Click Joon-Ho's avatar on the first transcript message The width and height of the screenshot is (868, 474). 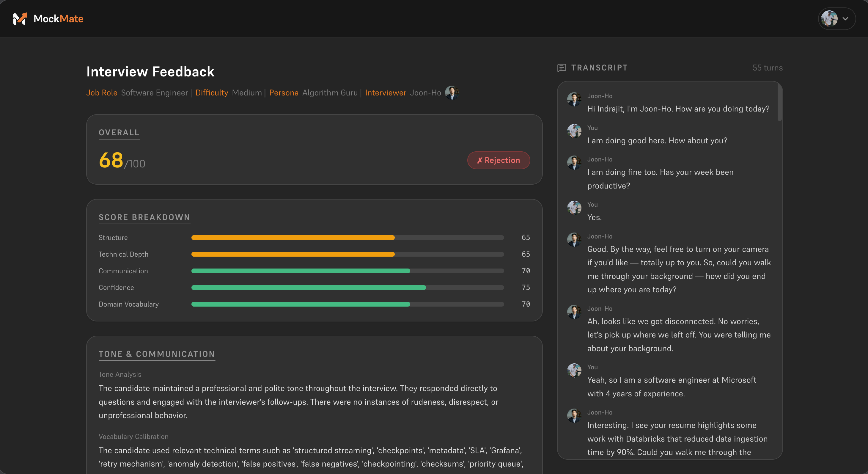[x=574, y=100]
